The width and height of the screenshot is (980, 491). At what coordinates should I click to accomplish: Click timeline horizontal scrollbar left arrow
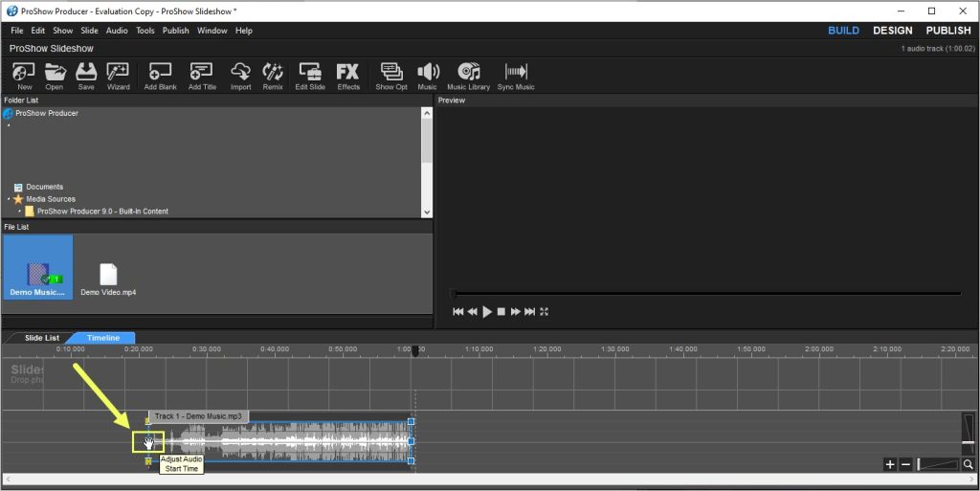coord(6,480)
